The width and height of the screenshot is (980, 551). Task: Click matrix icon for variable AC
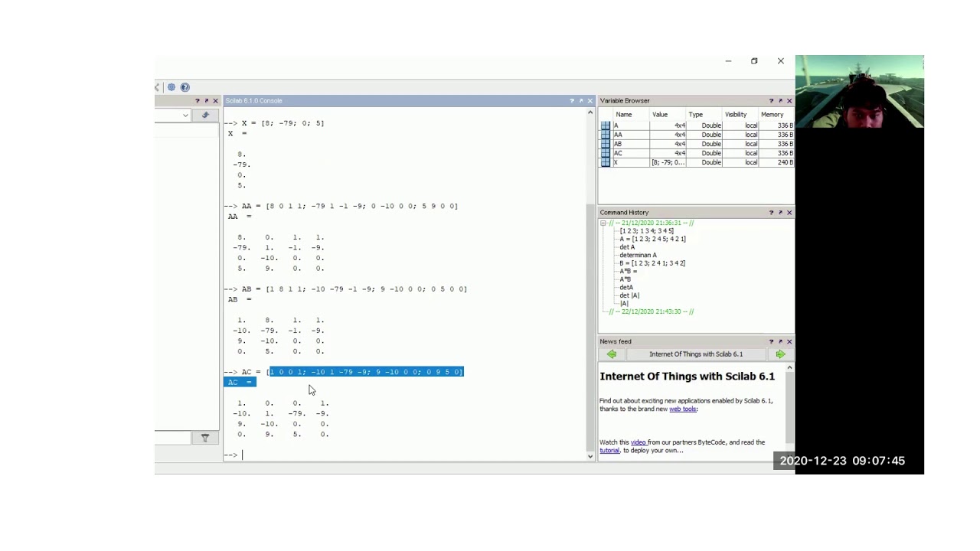click(x=606, y=153)
